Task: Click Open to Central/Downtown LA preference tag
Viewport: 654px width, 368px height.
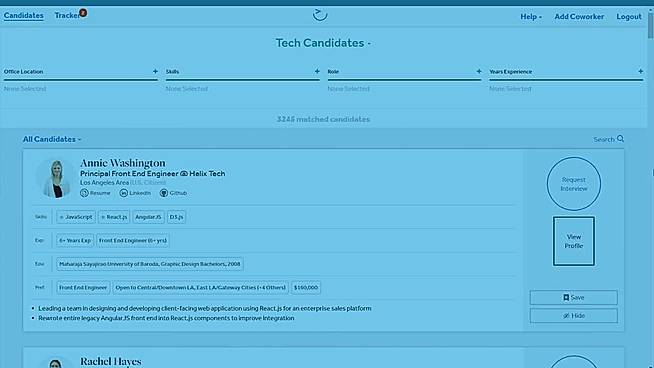Action: [201, 287]
